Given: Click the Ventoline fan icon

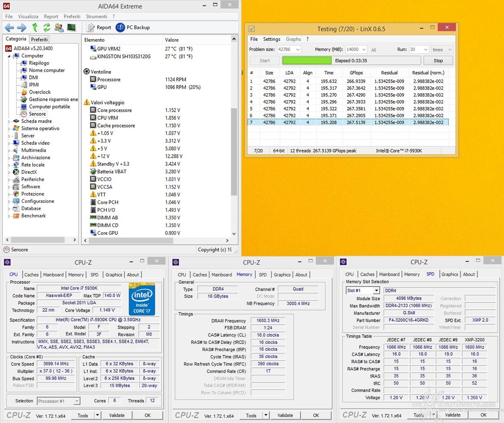Looking at the screenshot, I should [86, 72].
